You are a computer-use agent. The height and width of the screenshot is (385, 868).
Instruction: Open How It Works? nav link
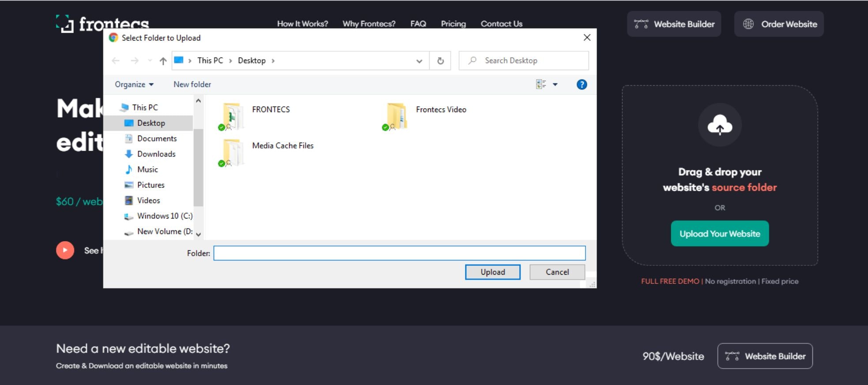[x=302, y=24]
